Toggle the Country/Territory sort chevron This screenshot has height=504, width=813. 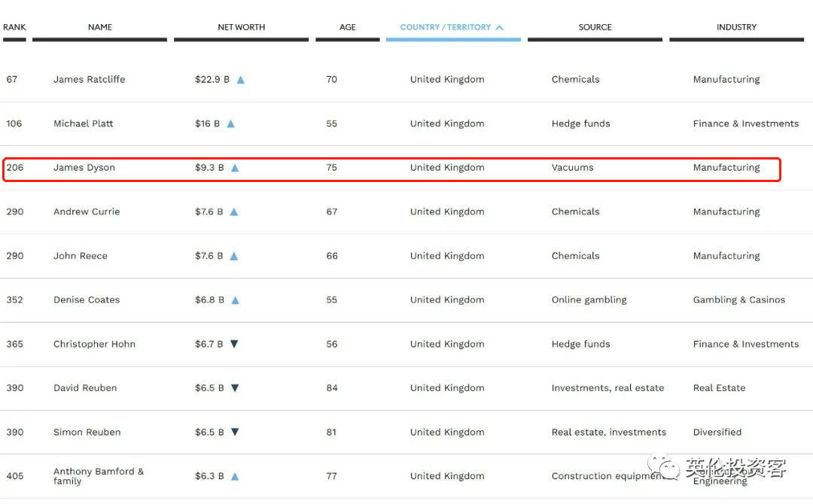tap(500, 28)
